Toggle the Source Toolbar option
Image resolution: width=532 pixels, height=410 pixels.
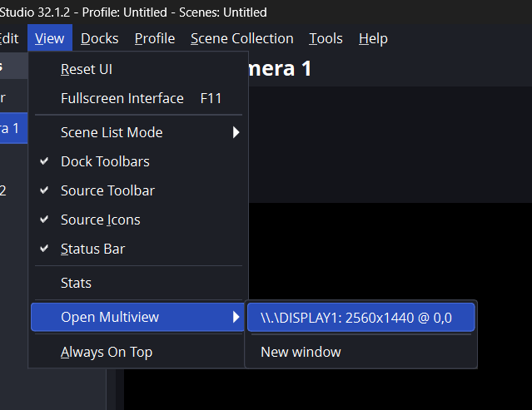(x=139, y=190)
